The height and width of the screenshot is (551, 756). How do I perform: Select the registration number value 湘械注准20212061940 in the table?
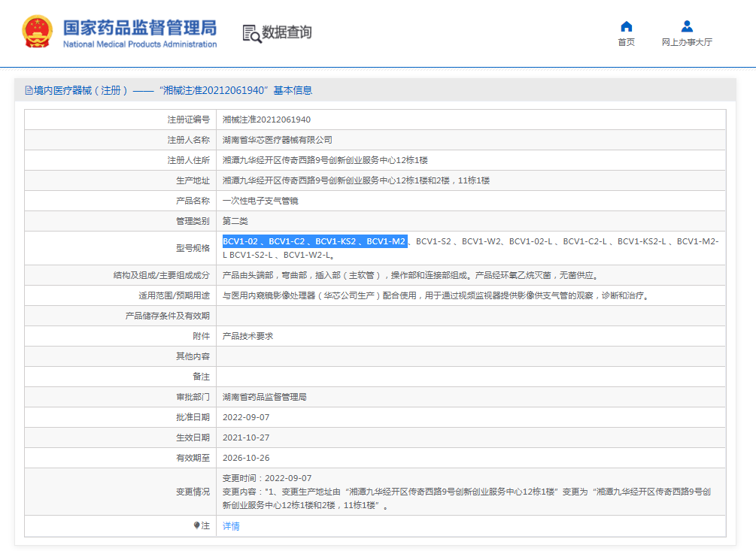(x=266, y=120)
